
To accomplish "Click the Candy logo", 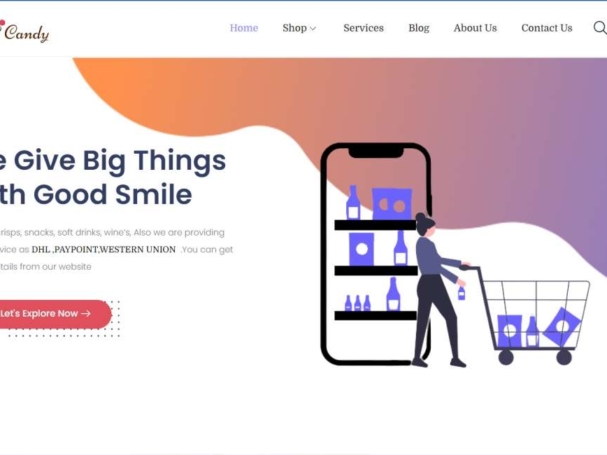I will pyautogui.click(x=24, y=32).
